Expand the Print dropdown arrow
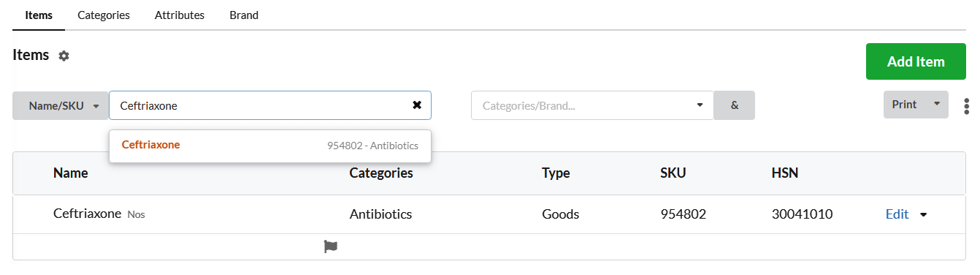The image size is (980, 275). [937, 105]
